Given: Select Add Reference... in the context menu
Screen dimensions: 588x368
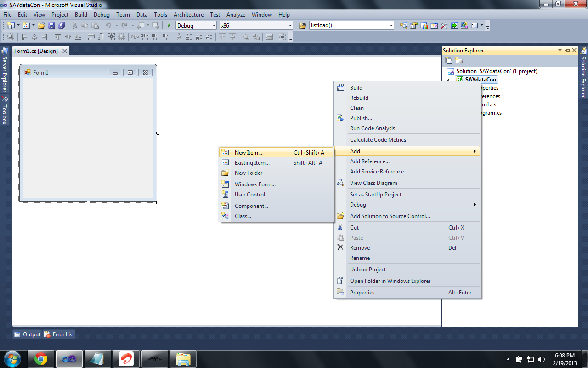Looking at the screenshot, I should pyautogui.click(x=407, y=161).
